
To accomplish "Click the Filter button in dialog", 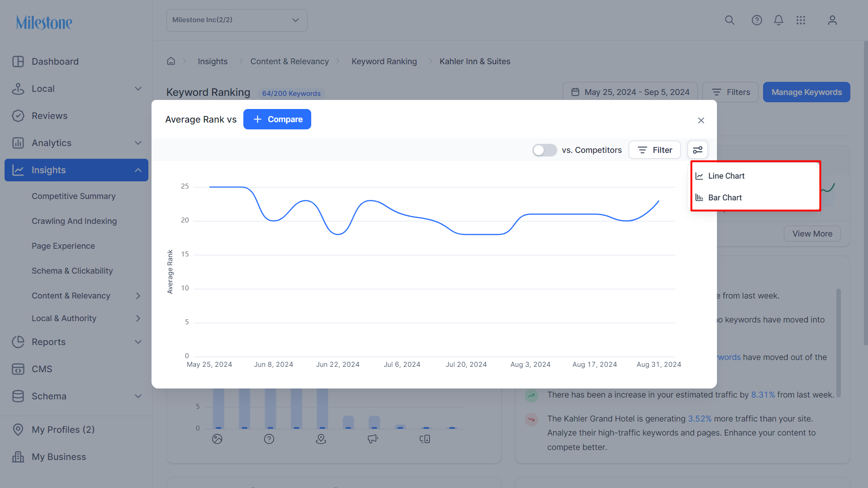I will pos(655,150).
